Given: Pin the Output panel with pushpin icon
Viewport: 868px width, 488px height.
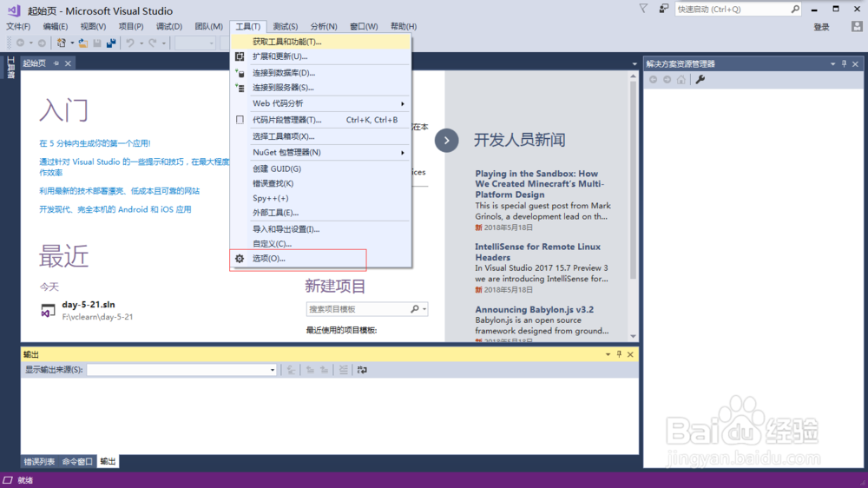Looking at the screenshot, I should (x=619, y=354).
